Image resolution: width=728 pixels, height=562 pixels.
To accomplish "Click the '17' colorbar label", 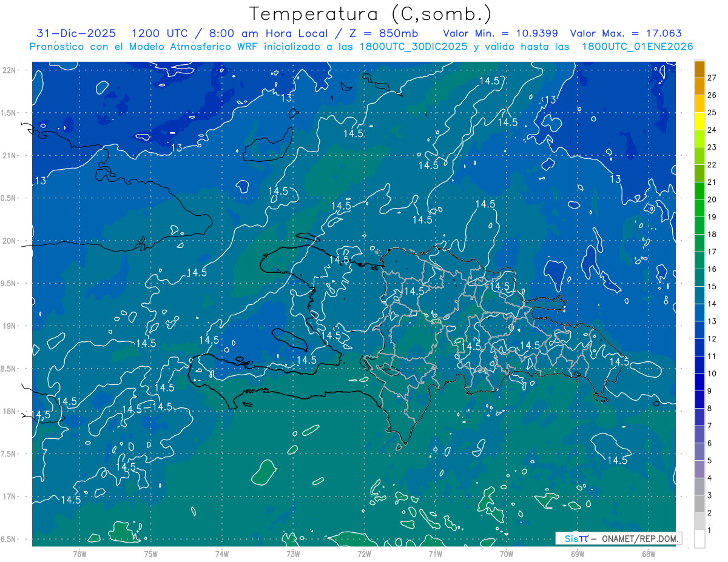I will pos(712,252).
